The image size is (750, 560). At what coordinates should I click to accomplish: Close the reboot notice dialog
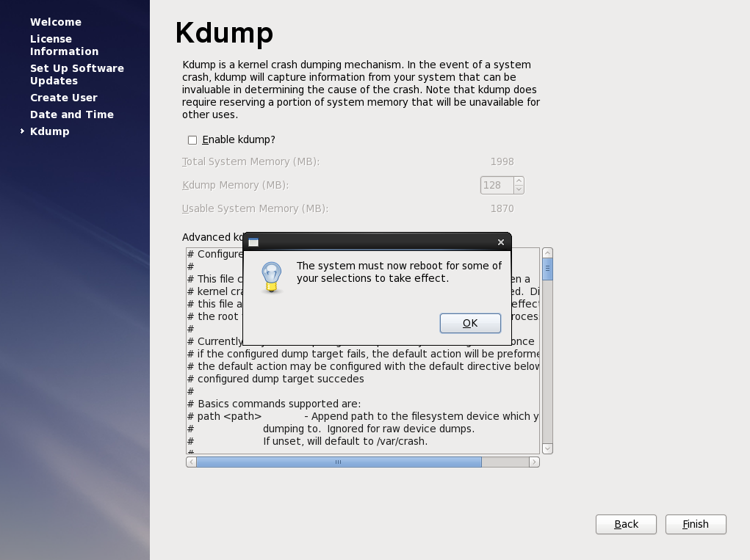coord(501,242)
